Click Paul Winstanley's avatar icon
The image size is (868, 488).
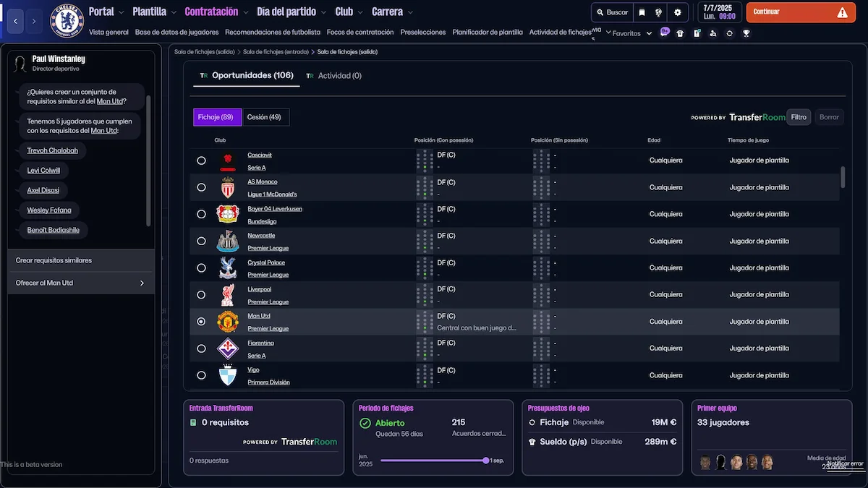[x=20, y=64]
